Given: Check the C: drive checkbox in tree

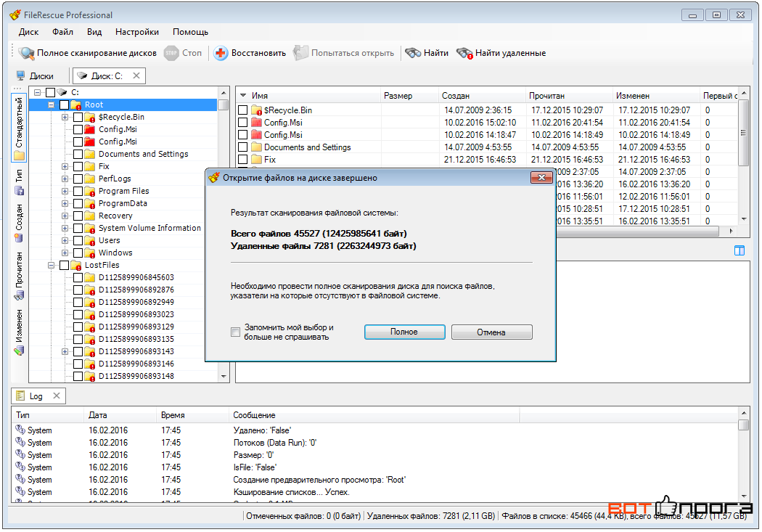Looking at the screenshot, I should coord(51,92).
